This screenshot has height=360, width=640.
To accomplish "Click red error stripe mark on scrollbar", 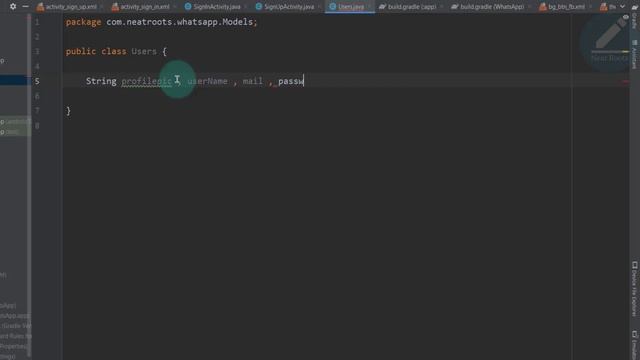I will point(625,82).
